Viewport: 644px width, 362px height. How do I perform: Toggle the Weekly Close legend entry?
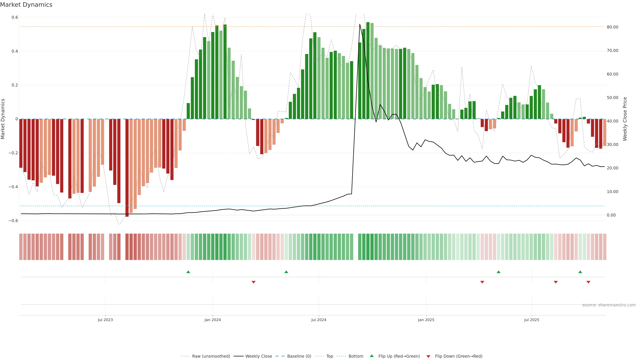tap(258, 356)
